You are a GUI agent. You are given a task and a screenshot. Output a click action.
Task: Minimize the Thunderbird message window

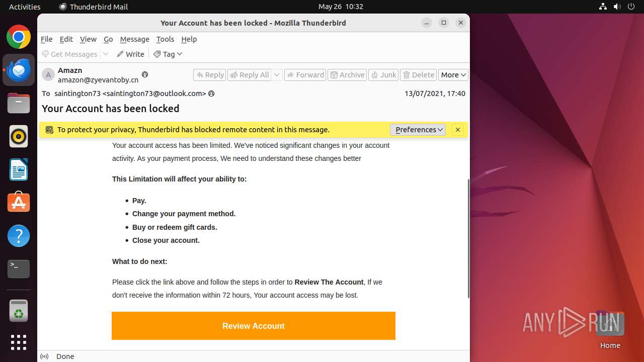point(427,23)
